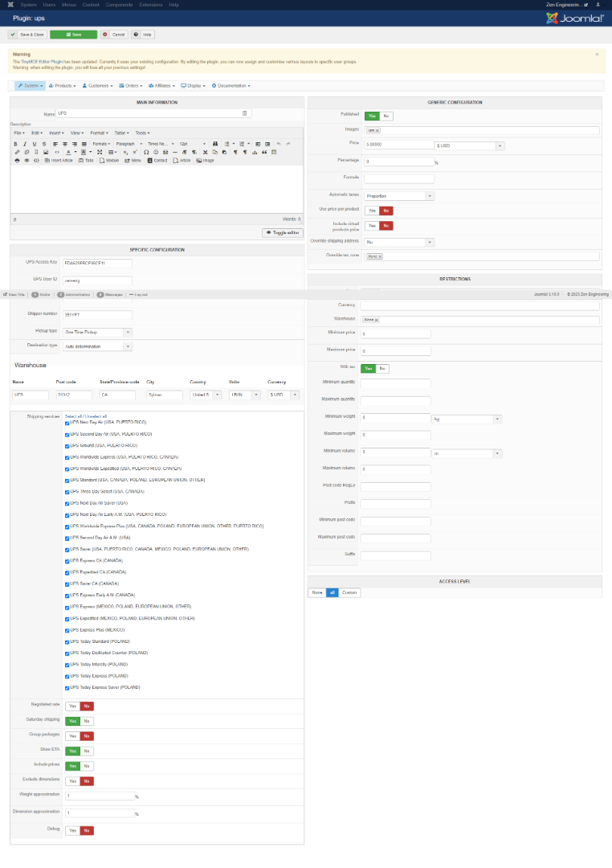
Task: Open the Destination type dropdown
Action: point(97,347)
